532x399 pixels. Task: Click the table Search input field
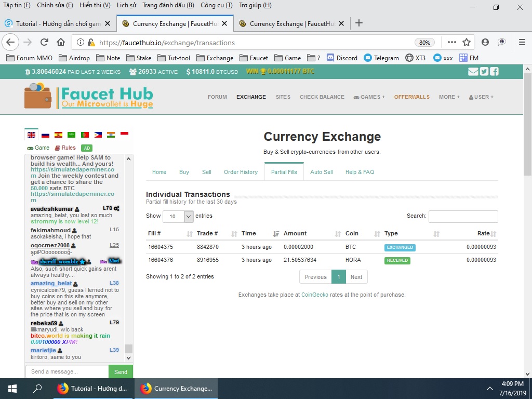[x=463, y=217]
